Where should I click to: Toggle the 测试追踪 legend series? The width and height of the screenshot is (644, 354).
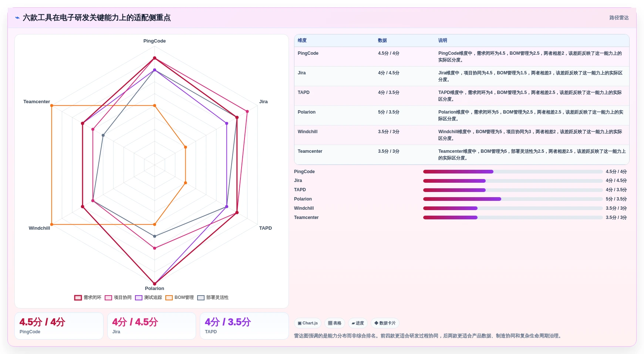click(x=148, y=297)
